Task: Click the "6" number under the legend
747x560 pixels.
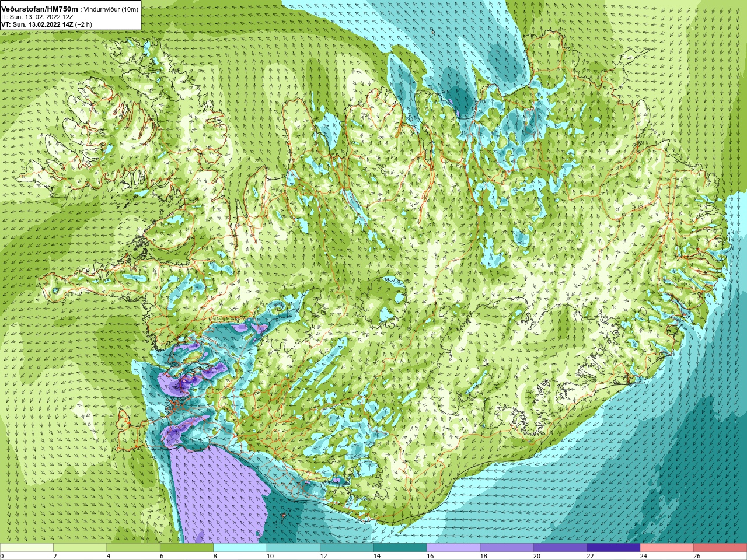Action: 162,556
